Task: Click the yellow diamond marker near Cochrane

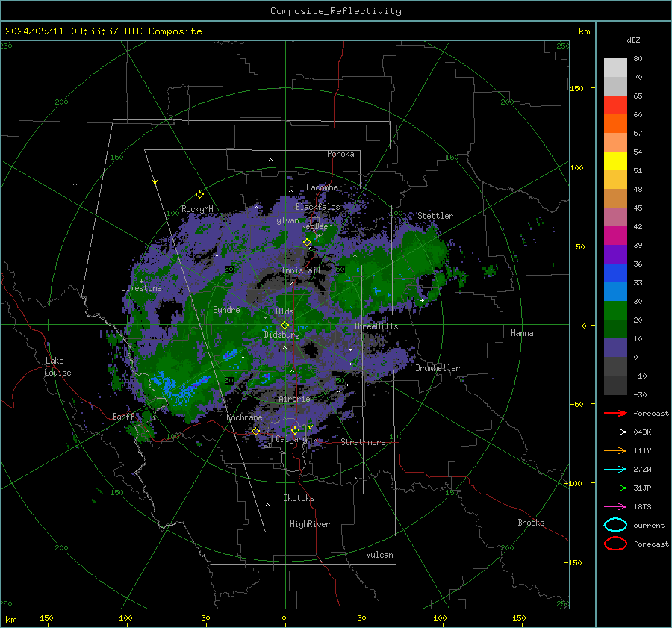Action: click(x=255, y=431)
